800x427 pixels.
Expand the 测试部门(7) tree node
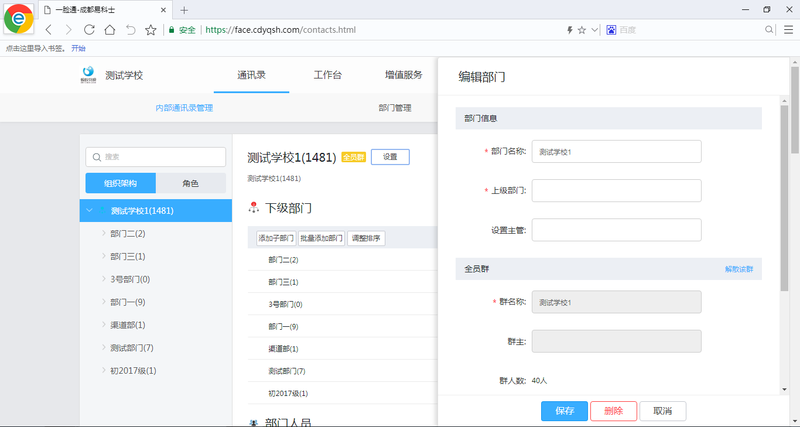click(103, 348)
